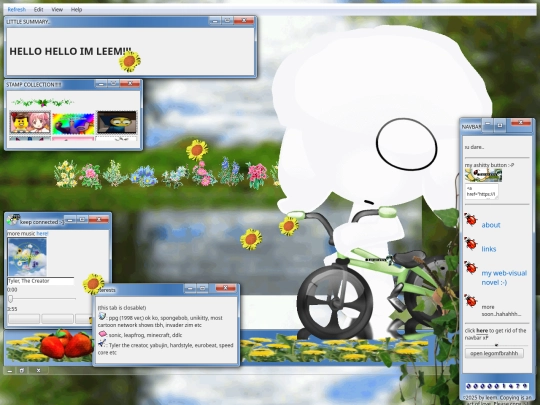This screenshot has width=540, height=405.
Task: Open the Help menu
Action: coord(76,10)
